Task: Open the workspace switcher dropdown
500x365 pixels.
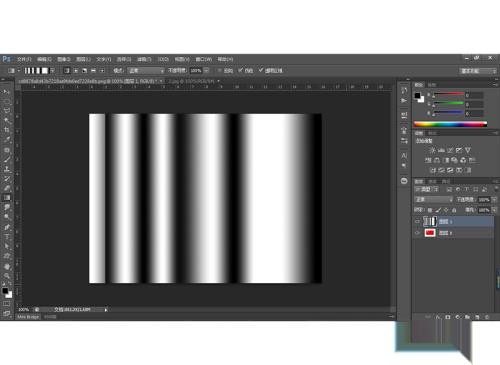Action: click(x=478, y=71)
